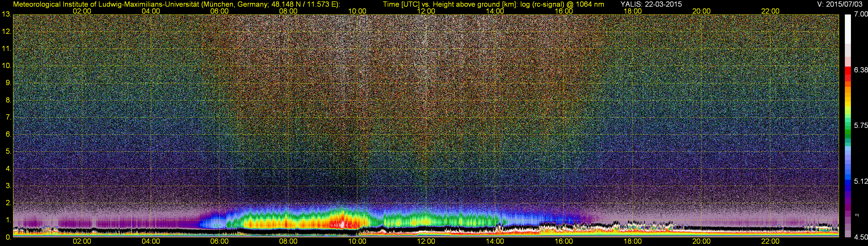The width and height of the screenshot is (868, 246).
Task: Click 14:00 on the bottom time axis
Action: 495,242
